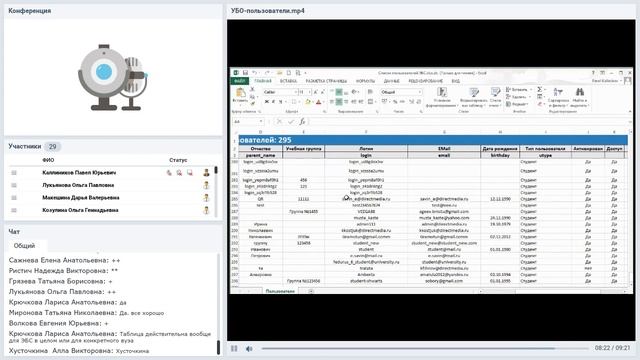Sort participants by Статус column header
This screenshot has height=360, width=640.
178,160
